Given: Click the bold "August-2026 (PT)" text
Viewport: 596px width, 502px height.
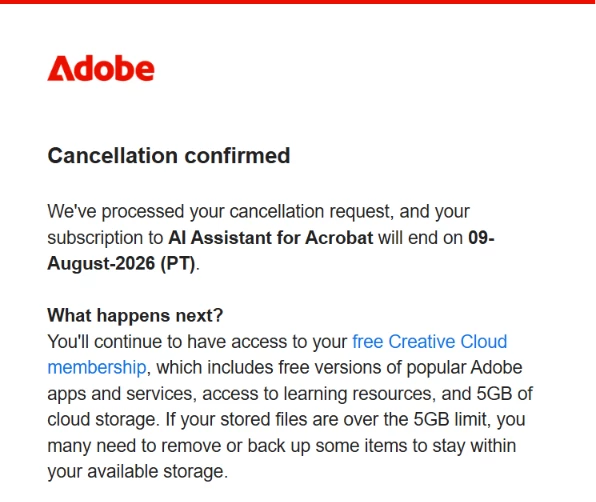Looking at the screenshot, I should [x=121, y=263].
